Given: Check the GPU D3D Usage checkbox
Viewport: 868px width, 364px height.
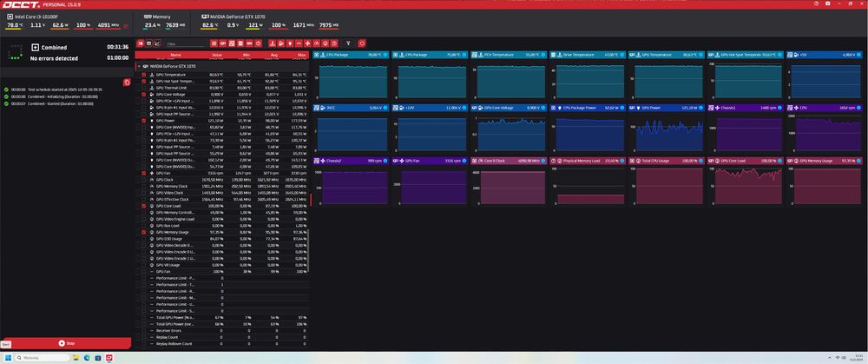Looking at the screenshot, I should (x=144, y=239).
